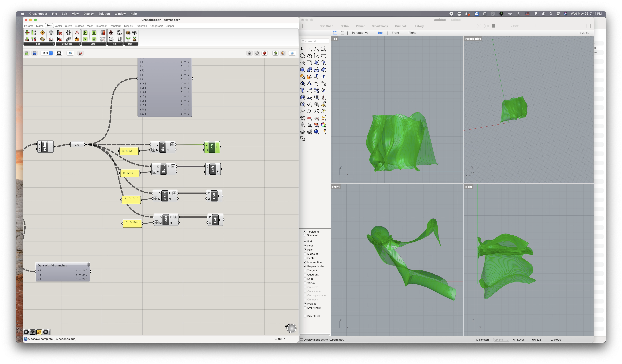
Task: Toggle the canvas eye preview button
Action: pos(70,53)
